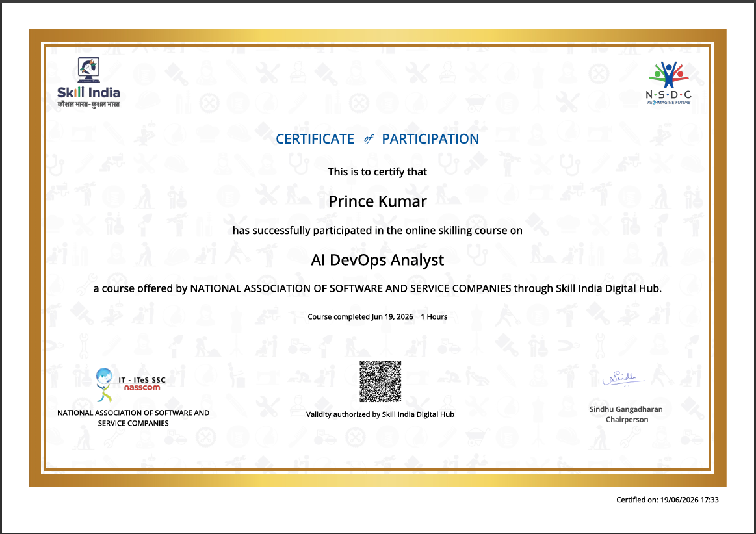Click Sindhu Gangadharan's signature image
This screenshot has height=534, width=756.
tap(623, 378)
